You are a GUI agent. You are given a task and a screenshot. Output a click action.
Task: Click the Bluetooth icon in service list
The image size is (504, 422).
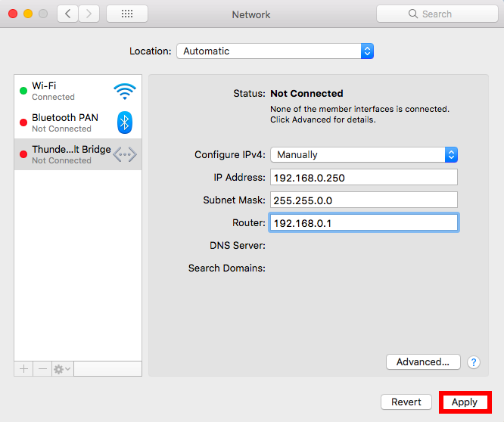[x=125, y=123]
